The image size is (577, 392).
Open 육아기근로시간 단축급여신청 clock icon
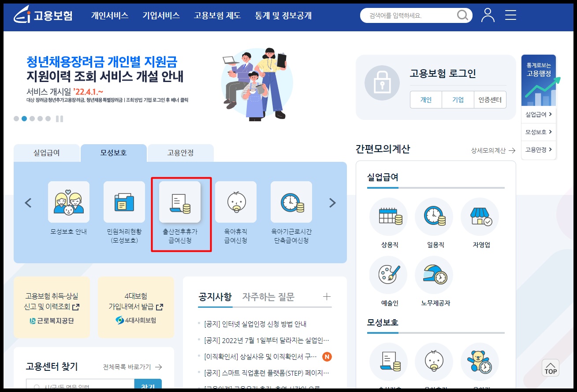pos(291,202)
